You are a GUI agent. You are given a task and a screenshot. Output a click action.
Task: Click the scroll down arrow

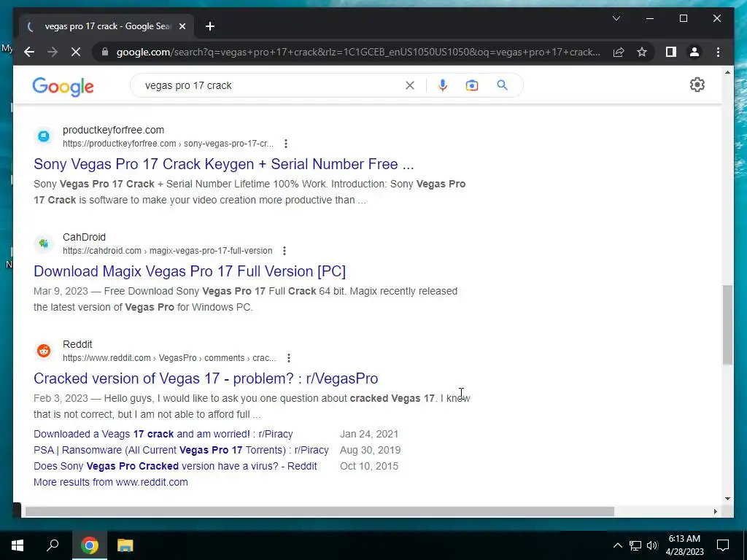(727, 499)
